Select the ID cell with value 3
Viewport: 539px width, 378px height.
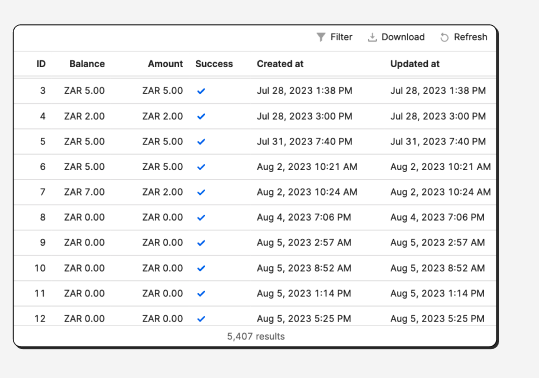point(43,91)
